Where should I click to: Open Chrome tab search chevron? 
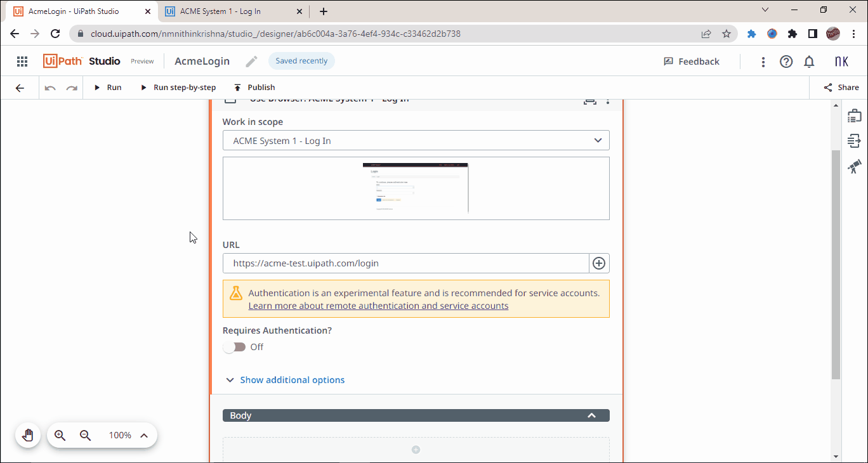point(765,10)
